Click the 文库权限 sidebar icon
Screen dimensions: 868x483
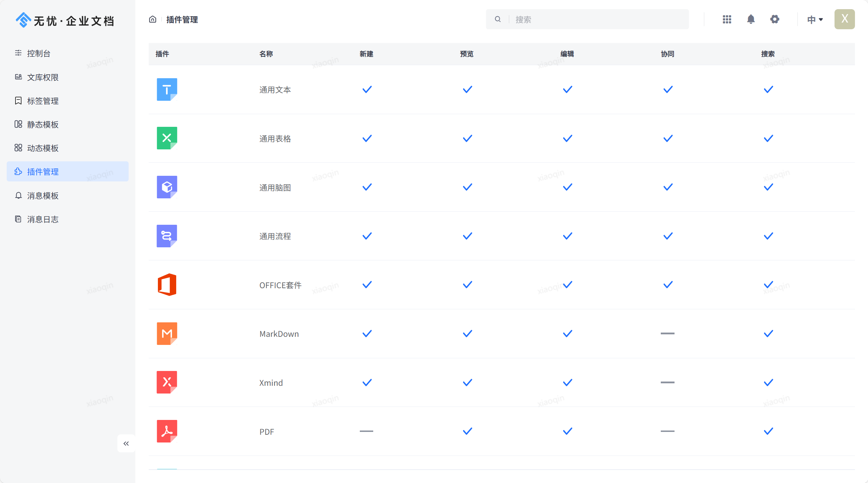coord(18,77)
